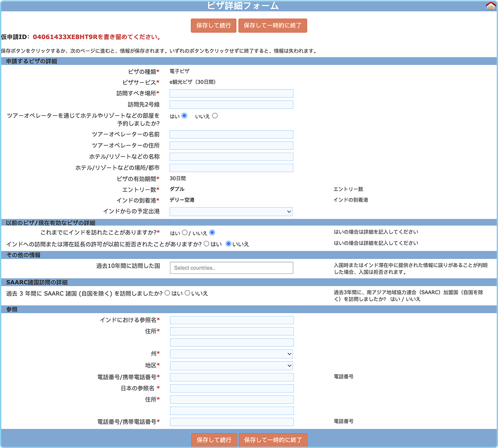Click the ツアーオペレーターの住所 field
498x448 pixels.
coord(231,146)
